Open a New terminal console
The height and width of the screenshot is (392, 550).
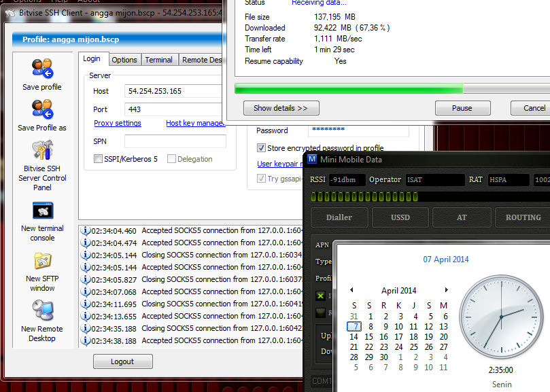coord(42,209)
